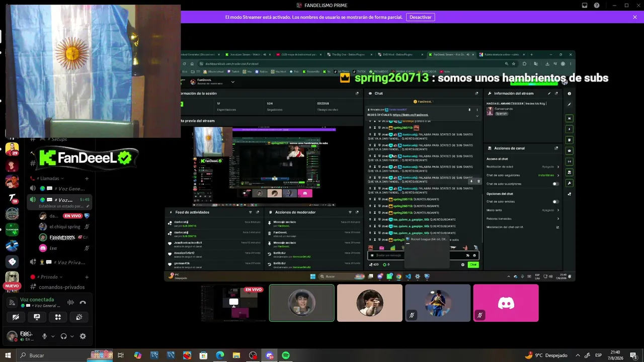644x362 pixels.
Task: Select the beige-background participant tile
Action: click(x=370, y=303)
